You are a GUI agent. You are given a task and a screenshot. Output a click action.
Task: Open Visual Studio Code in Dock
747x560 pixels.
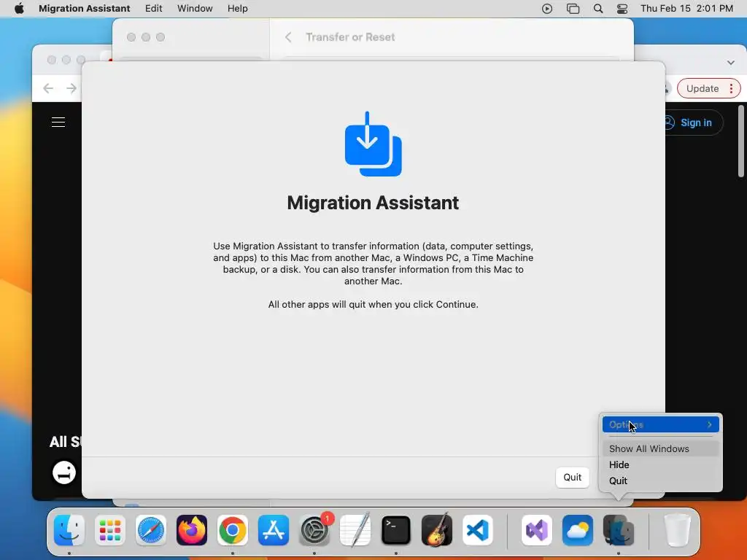point(478,530)
